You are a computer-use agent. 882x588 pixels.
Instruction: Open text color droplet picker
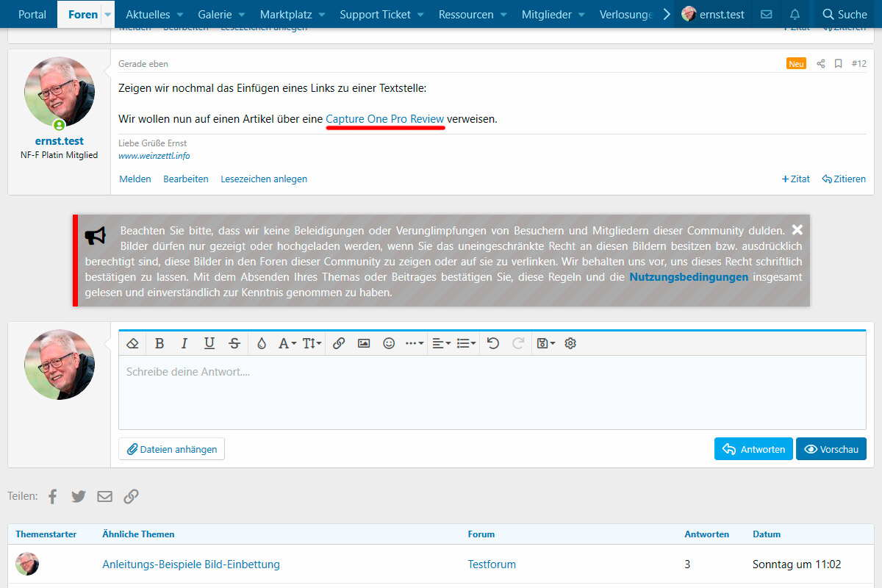point(262,343)
